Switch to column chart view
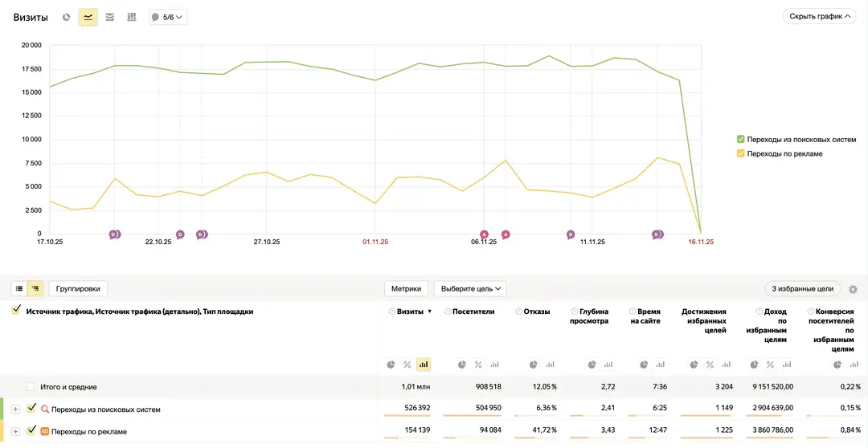868x448 pixels. click(131, 17)
